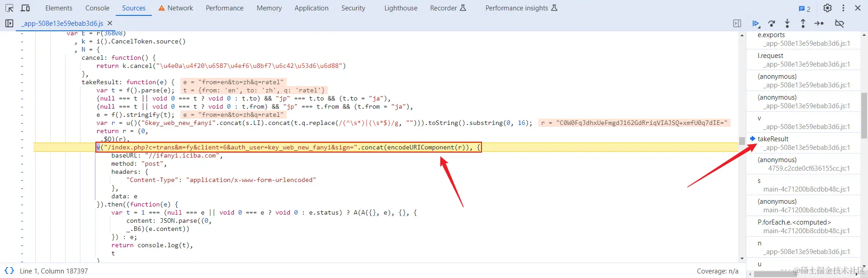The width and height of the screenshot is (868, 278).
Task: Click the scroll down arrow of code editor scrollbar
Action: 742,259
